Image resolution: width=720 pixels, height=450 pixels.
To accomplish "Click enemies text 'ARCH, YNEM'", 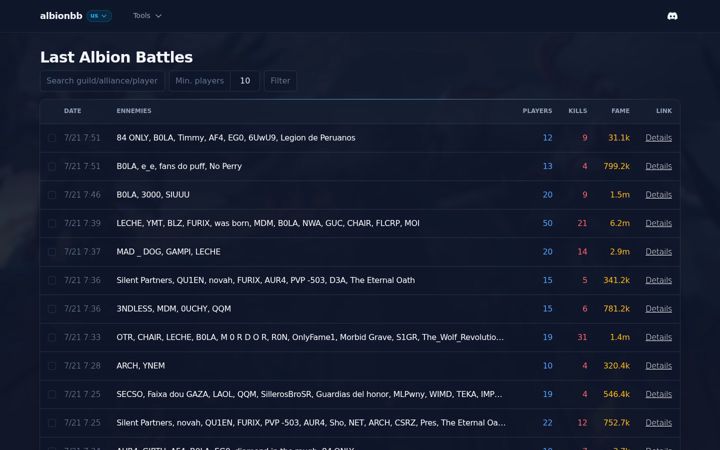I will (141, 366).
